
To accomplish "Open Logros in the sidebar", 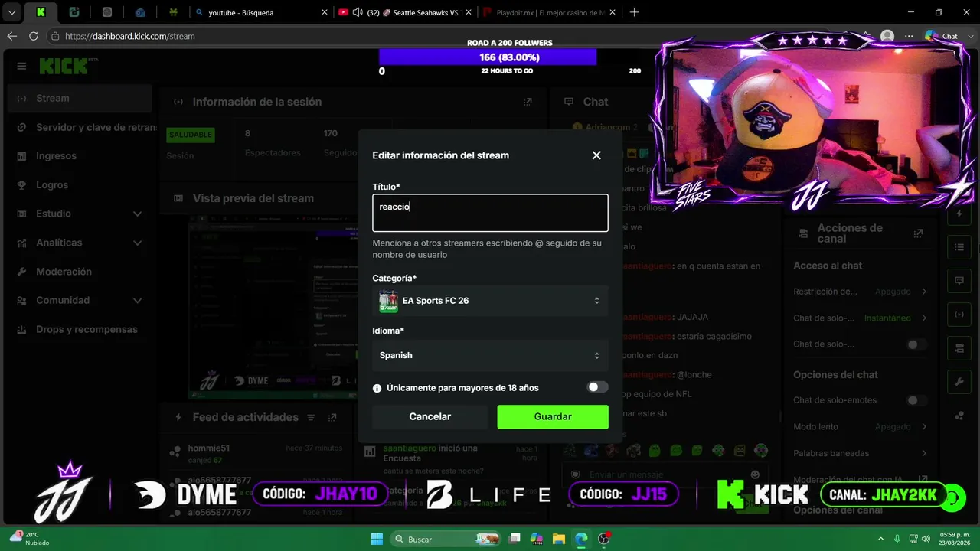I will [x=80, y=185].
